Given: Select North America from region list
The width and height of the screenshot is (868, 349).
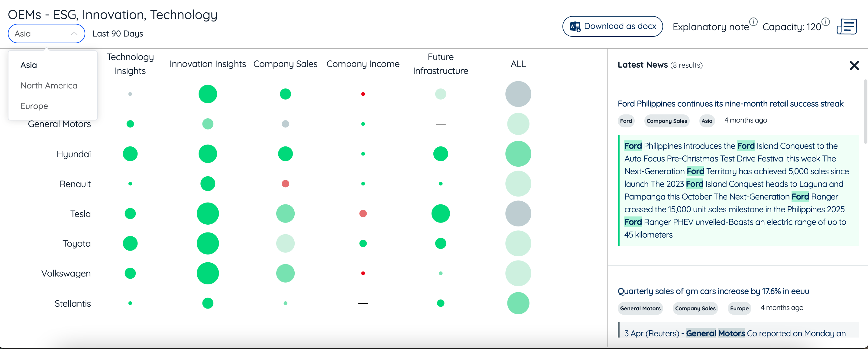Looking at the screenshot, I should 49,85.
